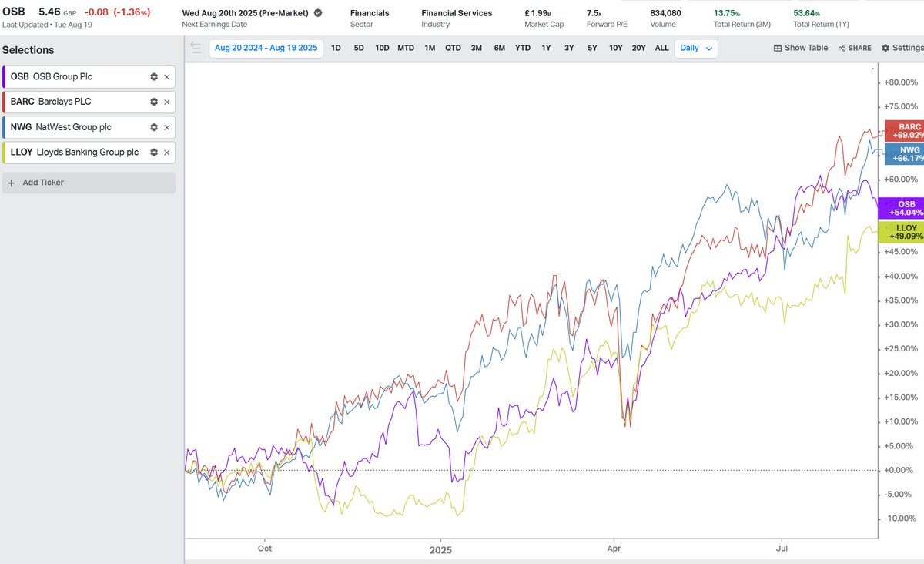Select the 10Y time range
The width and height of the screenshot is (924, 564).
(616, 48)
